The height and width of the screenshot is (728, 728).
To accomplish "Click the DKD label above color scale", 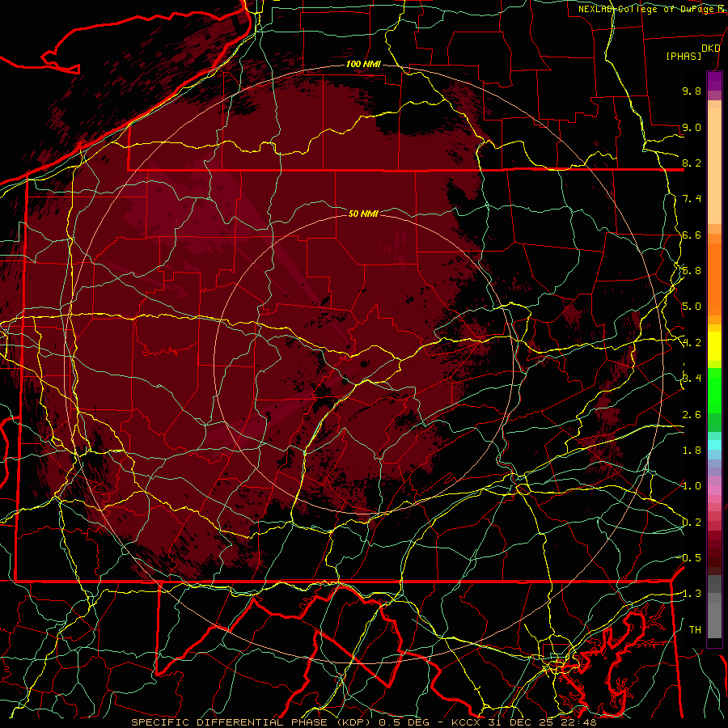I will (710, 49).
